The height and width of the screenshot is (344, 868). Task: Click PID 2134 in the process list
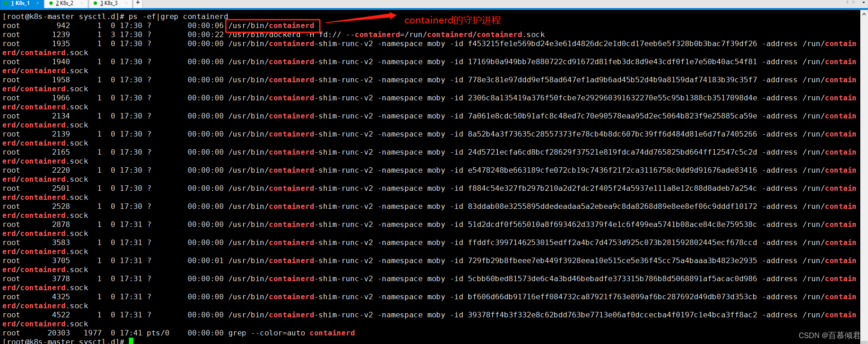(61, 116)
